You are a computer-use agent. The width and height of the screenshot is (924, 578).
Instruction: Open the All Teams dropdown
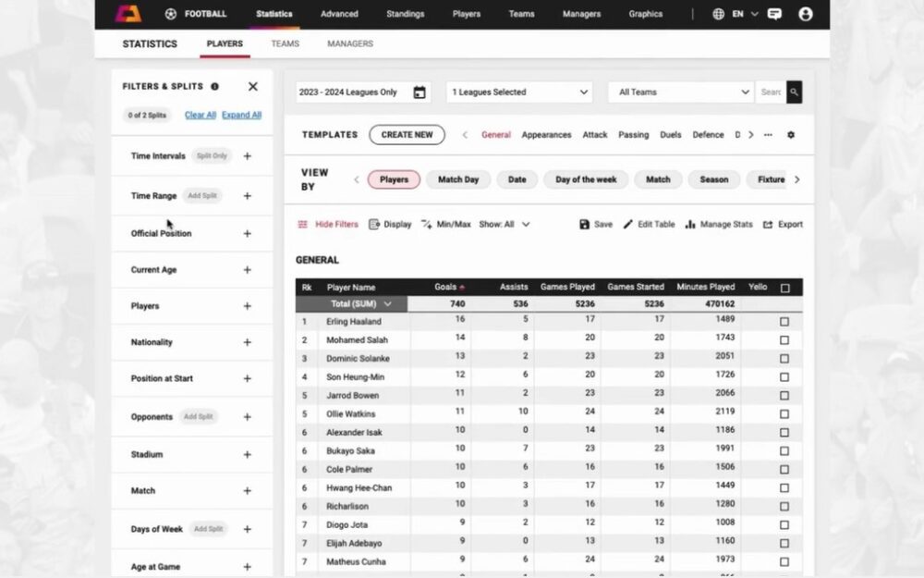click(680, 92)
